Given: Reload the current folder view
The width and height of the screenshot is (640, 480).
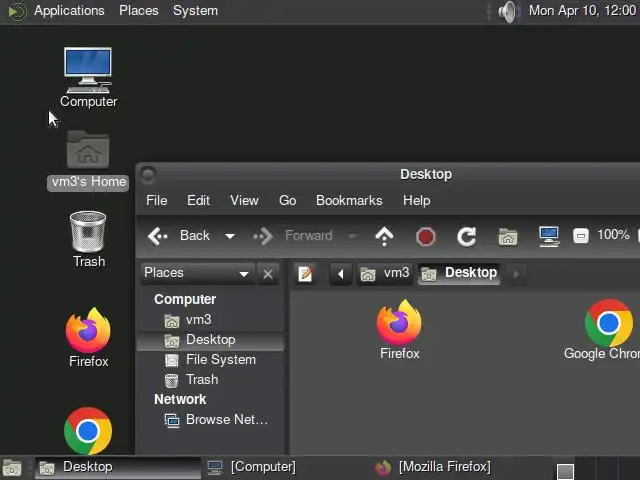Looking at the screenshot, I should click(466, 236).
